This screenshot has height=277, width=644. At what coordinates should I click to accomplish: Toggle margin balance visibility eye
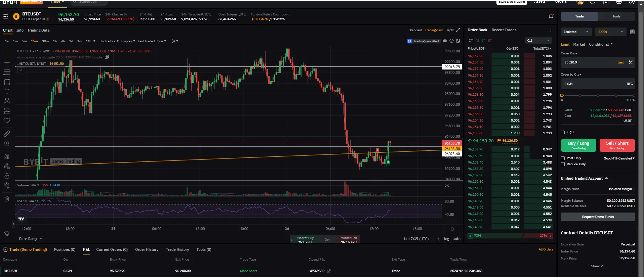tap(606, 179)
